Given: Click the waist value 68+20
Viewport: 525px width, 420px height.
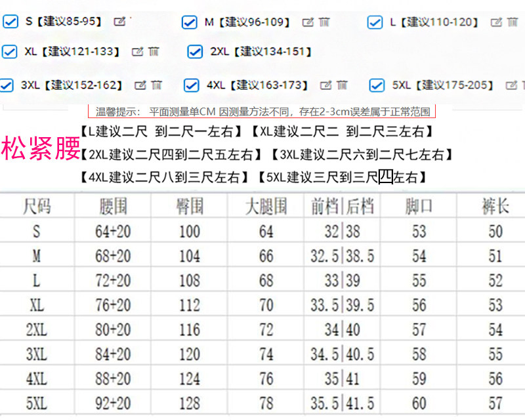Looking at the screenshot, I should pyautogui.click(x=113, y=256).
